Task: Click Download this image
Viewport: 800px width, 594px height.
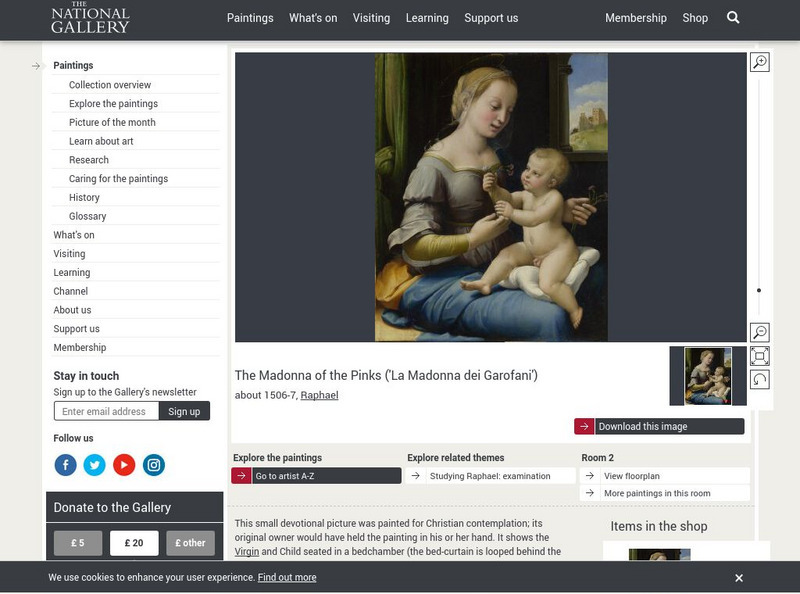Action: [661, 425]
